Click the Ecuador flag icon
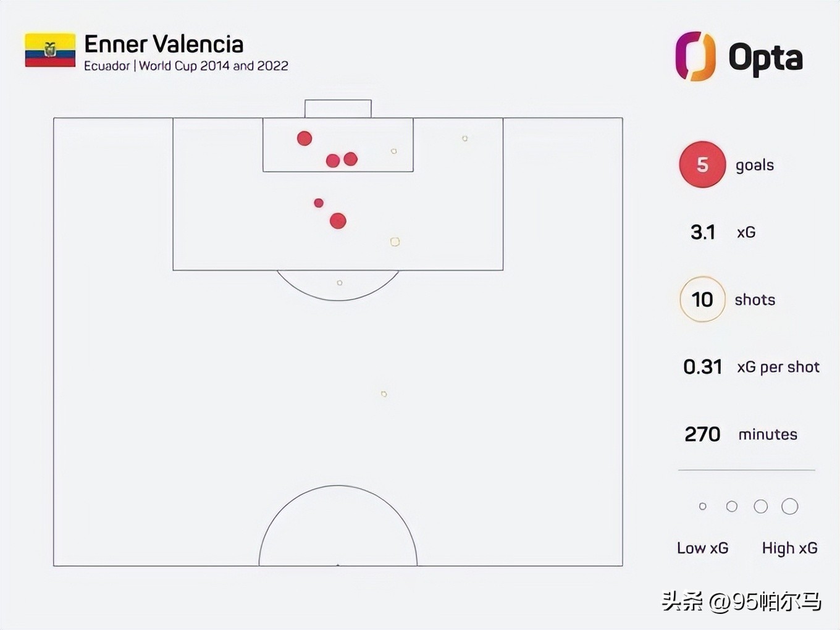Image resolution: width=840 pixels, height=630 pixels. pyautogui.click(x=50, y=50)
